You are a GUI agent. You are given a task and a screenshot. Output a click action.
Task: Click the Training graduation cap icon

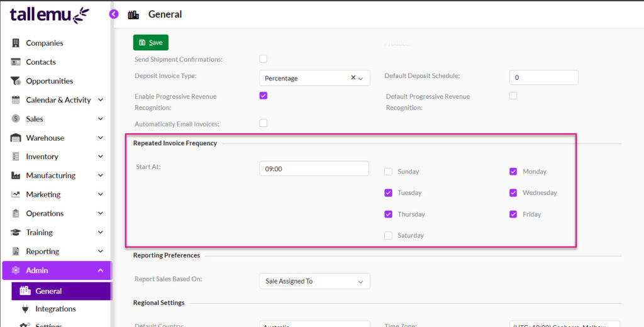point(16,232)
